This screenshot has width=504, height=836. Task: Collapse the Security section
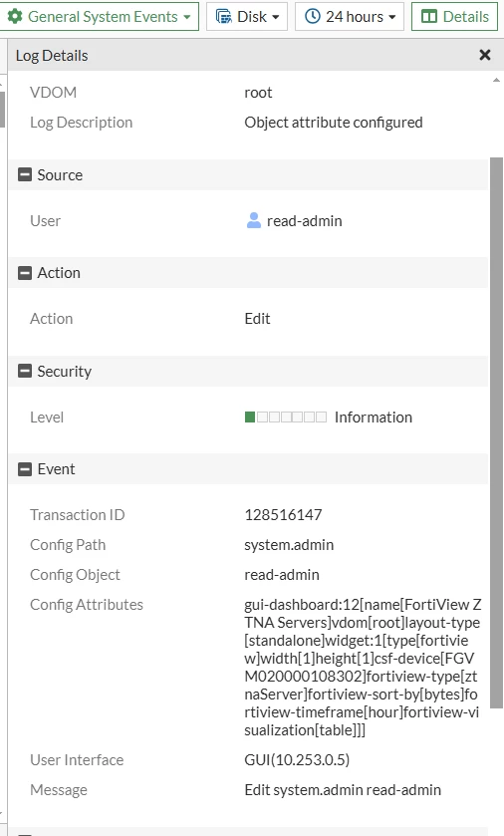25,371
